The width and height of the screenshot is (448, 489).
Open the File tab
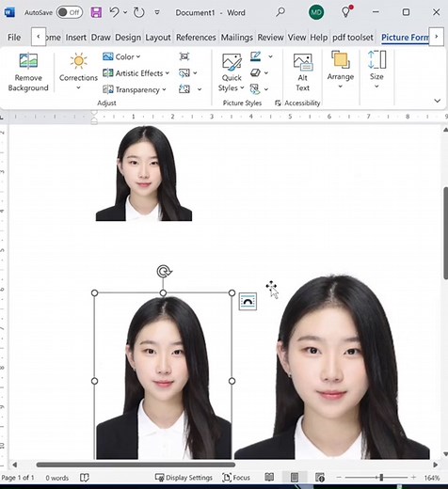pyautogui.click(x=14, y=38)
